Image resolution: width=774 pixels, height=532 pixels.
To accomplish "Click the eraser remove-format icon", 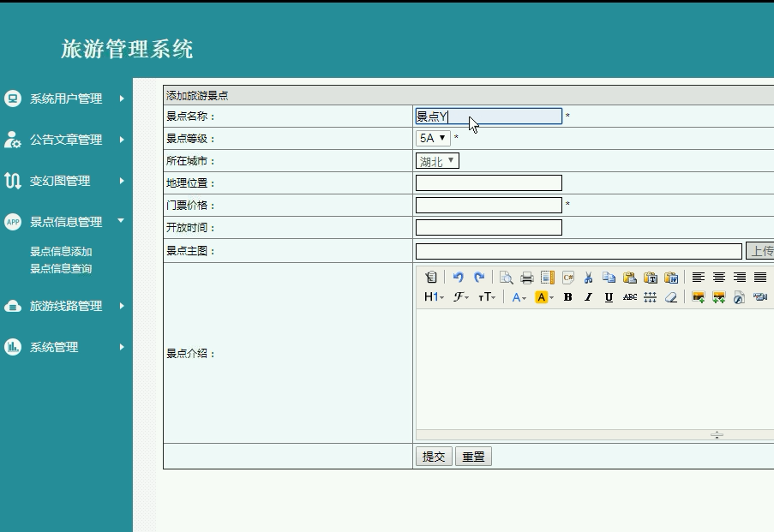I will [671, 297].
